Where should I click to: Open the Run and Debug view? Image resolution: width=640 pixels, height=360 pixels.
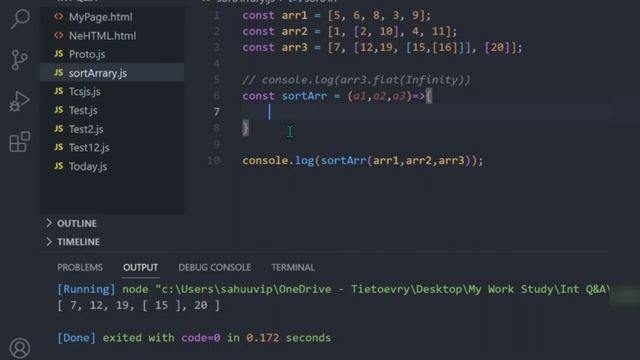[19, 101]
